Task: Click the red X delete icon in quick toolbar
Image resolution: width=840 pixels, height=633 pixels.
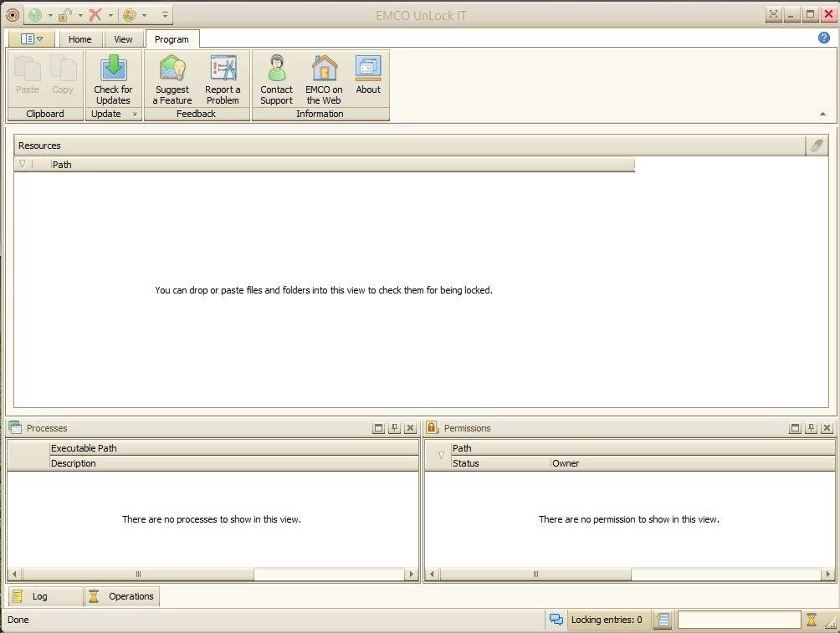Action: tap(95, 15)
